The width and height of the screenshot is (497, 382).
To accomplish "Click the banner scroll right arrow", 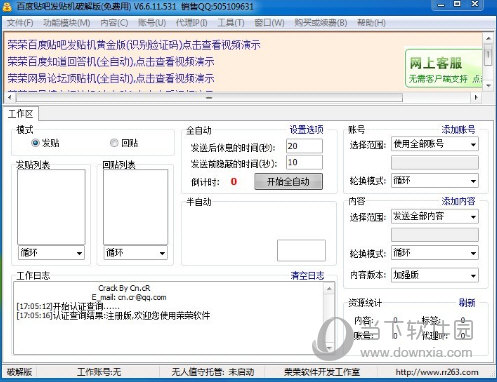I will point(476,97).
